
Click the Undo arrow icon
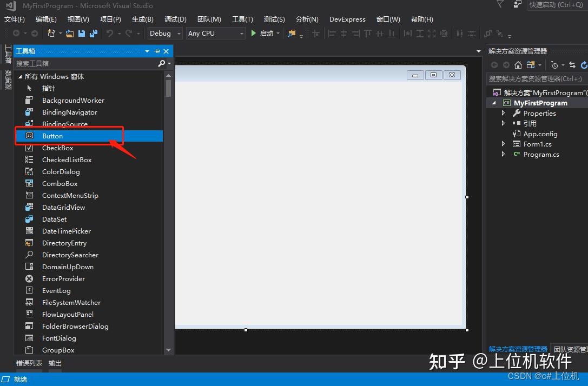(x=110, y=34)
